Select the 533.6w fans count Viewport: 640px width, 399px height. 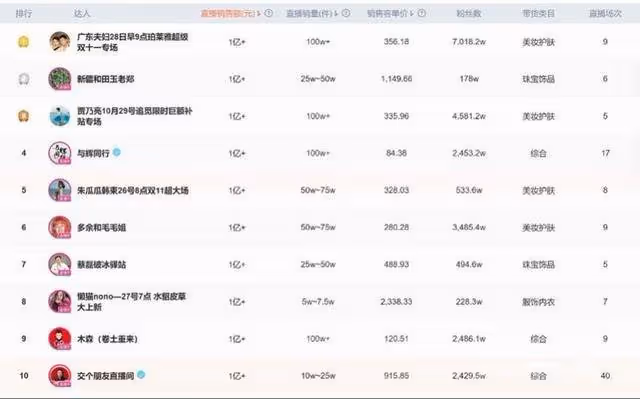pos(469,190)
